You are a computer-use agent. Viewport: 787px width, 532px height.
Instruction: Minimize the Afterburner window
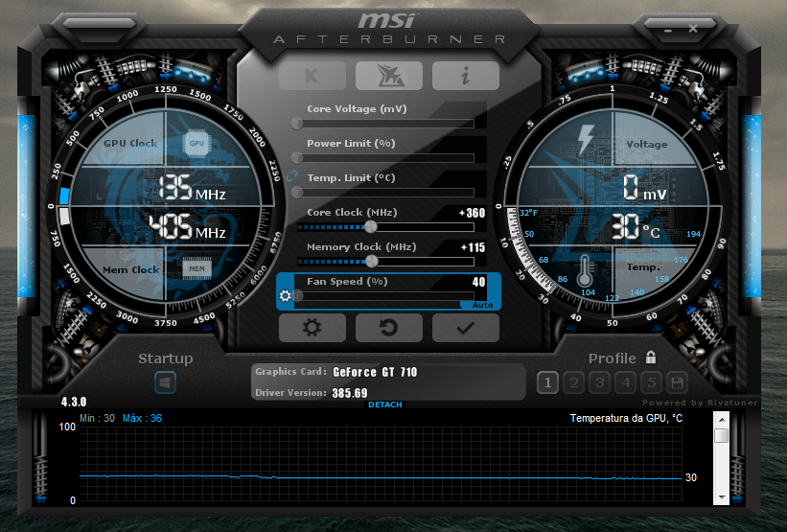click(x=667, y=30)
